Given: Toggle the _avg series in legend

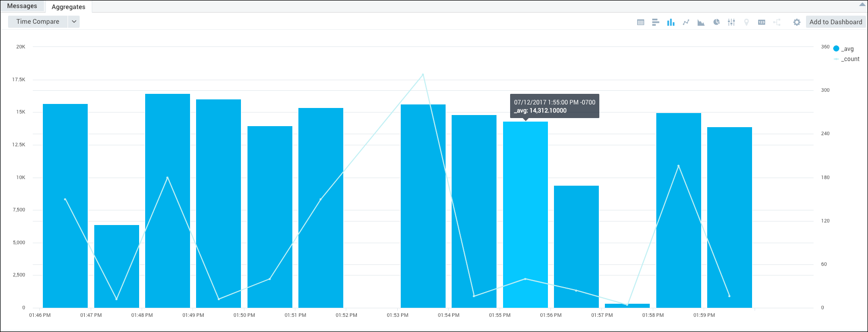Looking at the screenshot, I should pos(847,49).
